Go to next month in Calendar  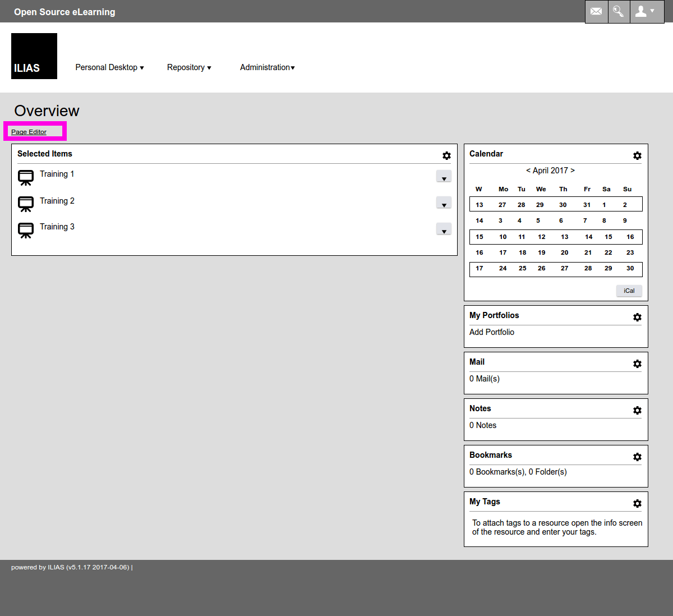tap(573, 171)
